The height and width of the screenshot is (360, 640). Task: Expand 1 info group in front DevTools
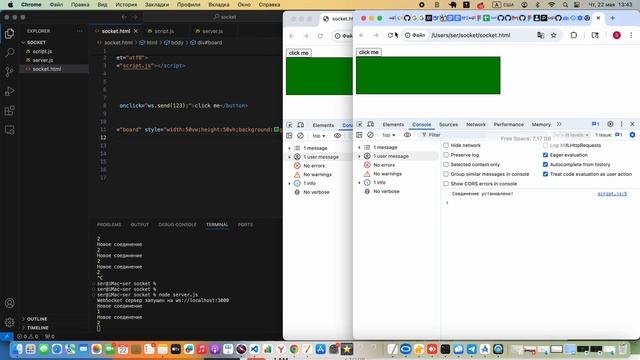pyautogui.click(x=360, y=182)
